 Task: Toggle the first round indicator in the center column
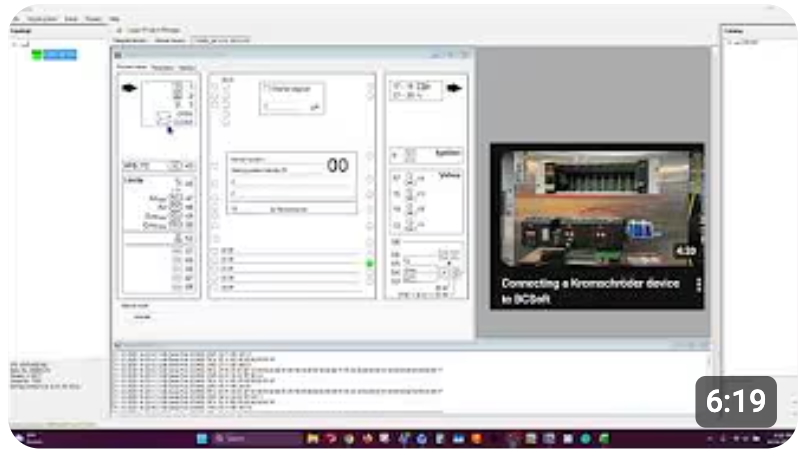point(214,85)
